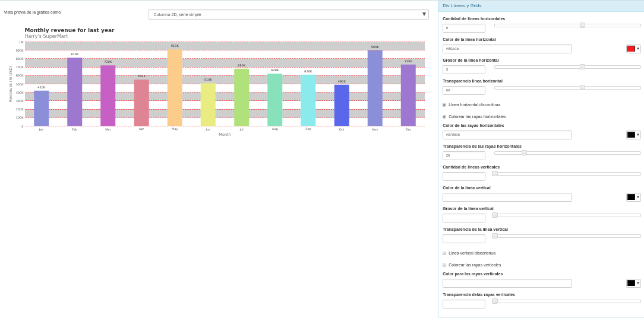Open the color picker for 'rayas horizontales'
The height and width of the screenshot is (318, 644).
[633, 135]
